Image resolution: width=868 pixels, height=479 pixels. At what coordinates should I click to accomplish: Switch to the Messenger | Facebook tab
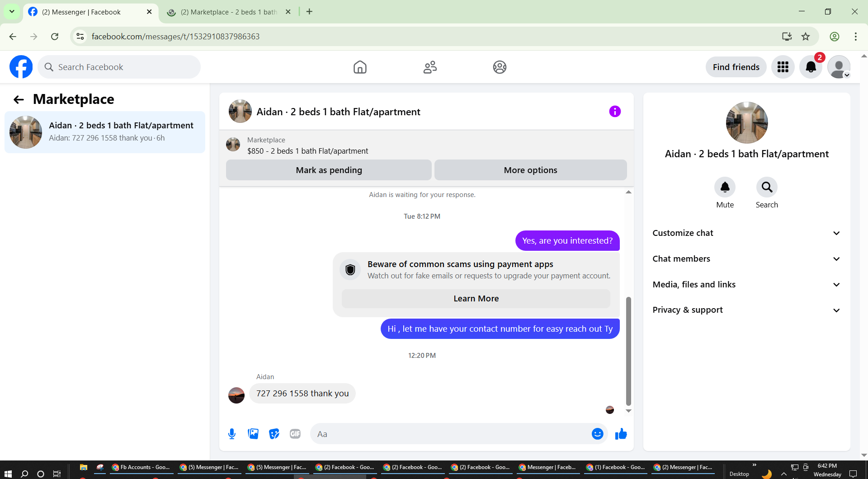pyautogui.click(x=90, y=12)
